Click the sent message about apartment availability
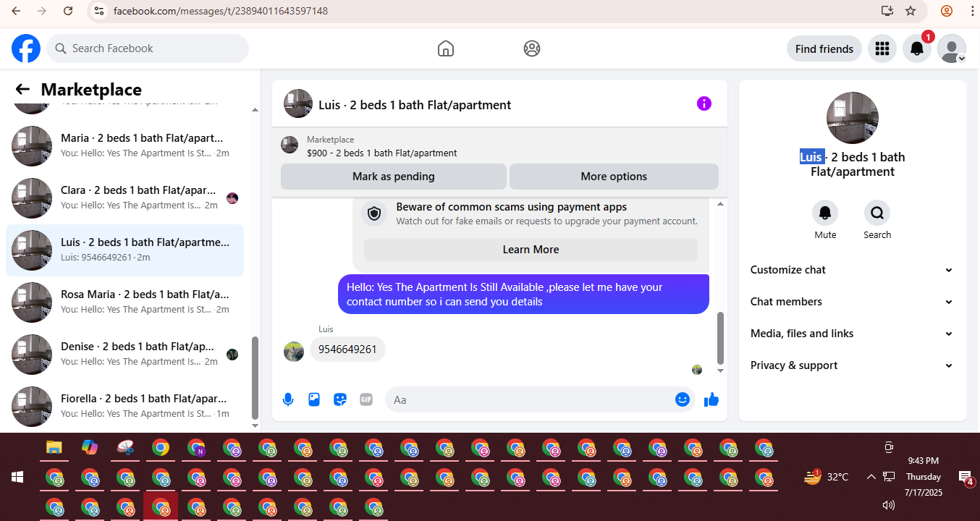Image resolution: width=980 pixels, height=521 pixels. (x=523, y=294)
